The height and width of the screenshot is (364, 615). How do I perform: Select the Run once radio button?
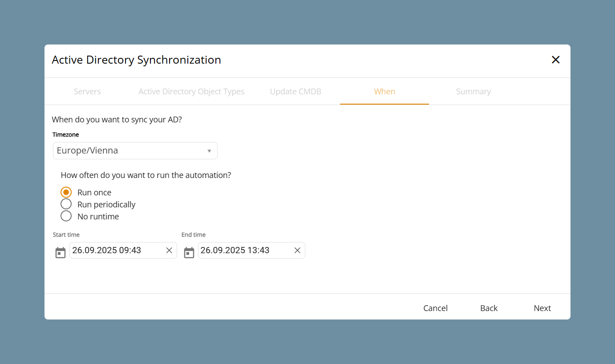point(66,192)
